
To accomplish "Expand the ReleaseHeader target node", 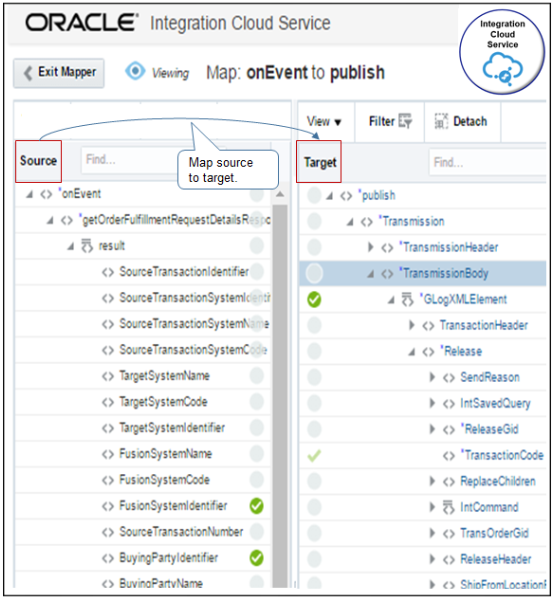I will pos(432,559).
